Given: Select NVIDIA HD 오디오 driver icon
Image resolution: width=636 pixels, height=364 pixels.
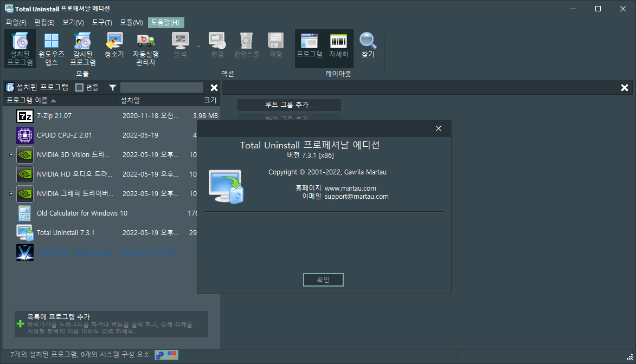Looking at the screenshot, I should (x=25, y=174).
